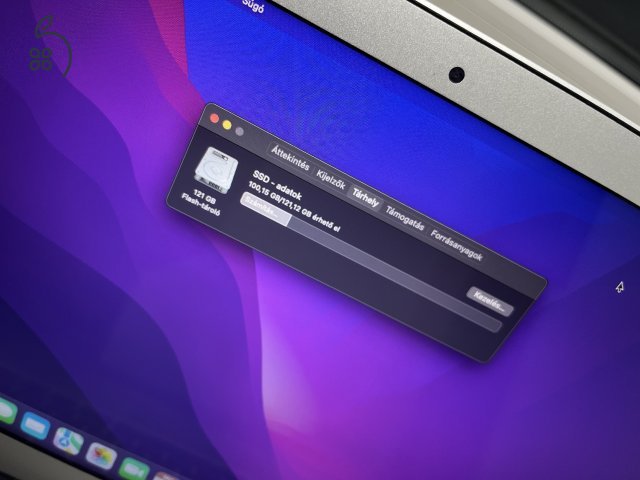Close the storage window with red button
Viewport: 640px width, 480px height.
coord(214,119)
